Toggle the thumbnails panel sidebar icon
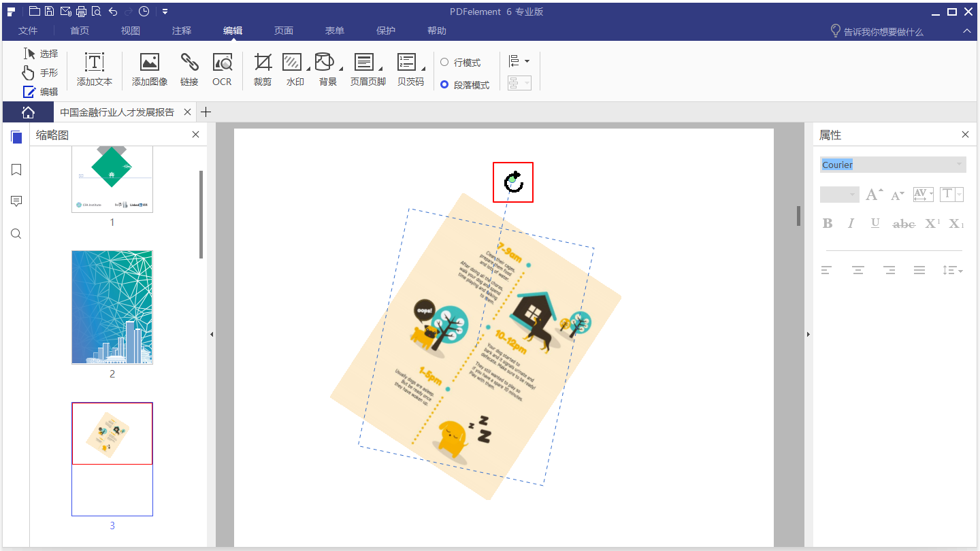This screenshot has height=551, width=980. pyautogui.click(x=16, y=137)
